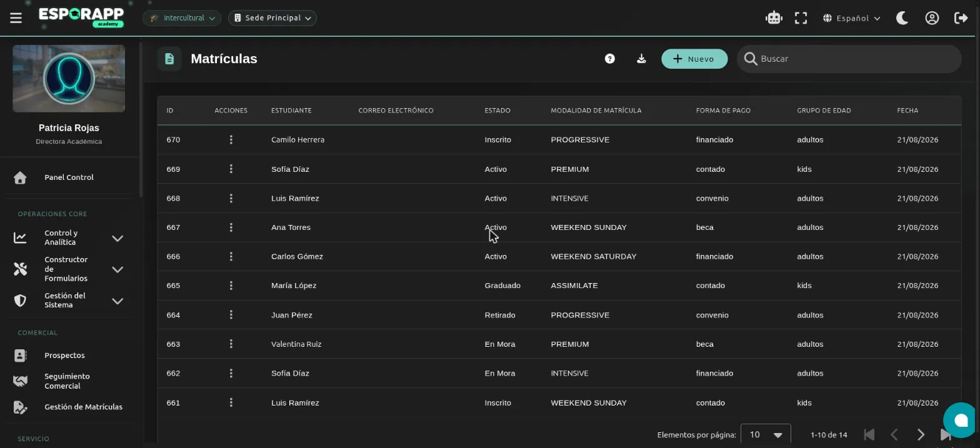Open the help question mark icon
This screenshot has width=980, height=448.
click(610, 59)
